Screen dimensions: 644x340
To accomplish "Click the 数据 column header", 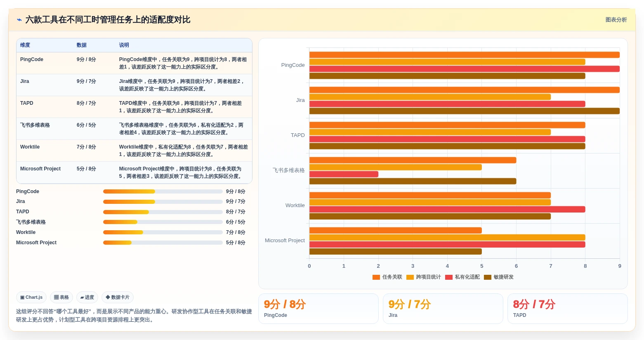I will (82, 45).
